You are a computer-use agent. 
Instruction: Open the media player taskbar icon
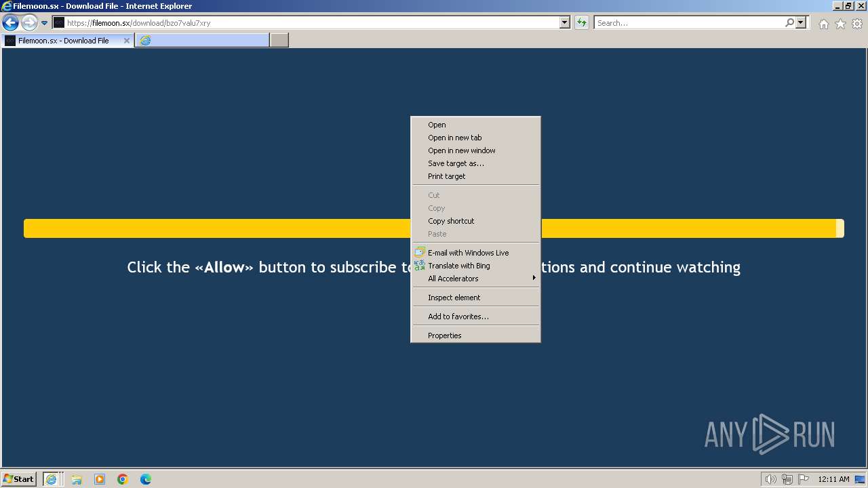click(100, 479)
